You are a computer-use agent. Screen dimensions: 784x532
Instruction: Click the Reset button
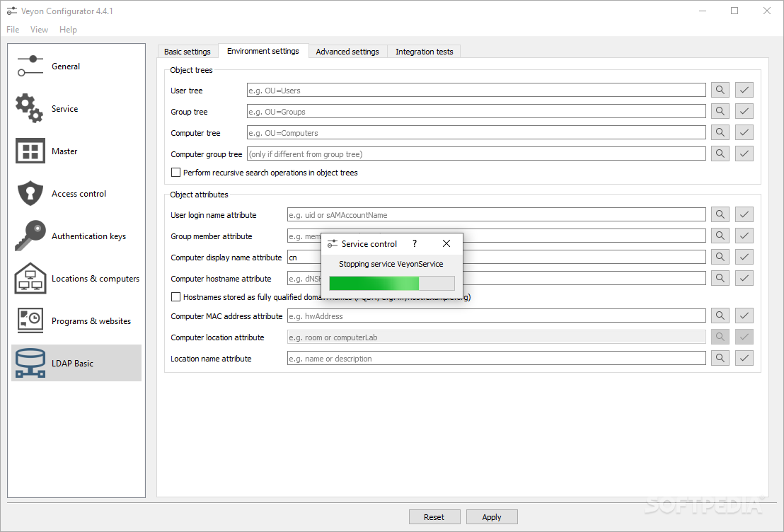point(434,517)
